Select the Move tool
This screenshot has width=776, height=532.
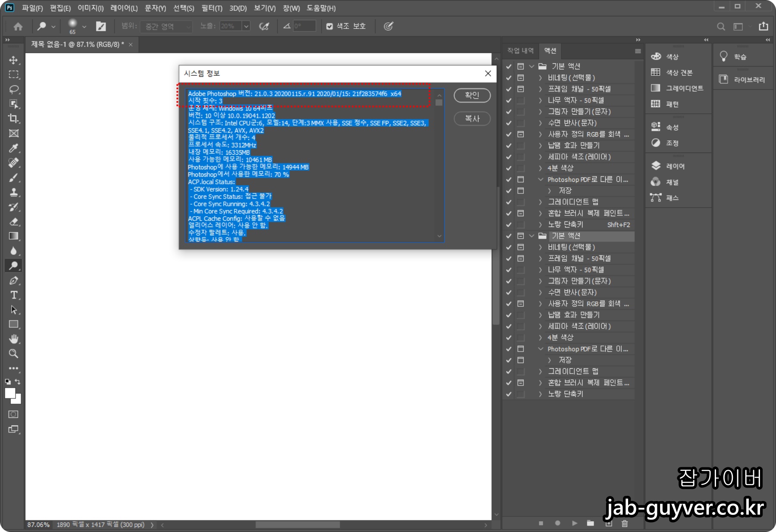click(x=14, y=60)
